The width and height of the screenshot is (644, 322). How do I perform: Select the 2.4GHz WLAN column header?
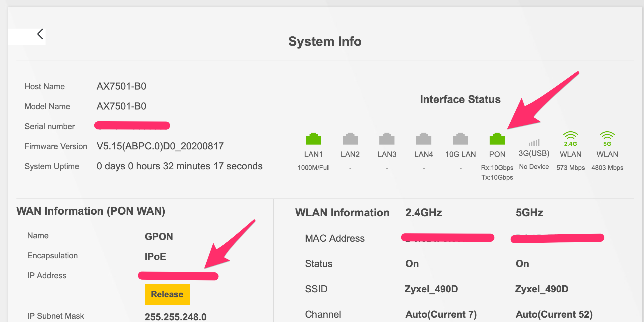click(424, 213)
